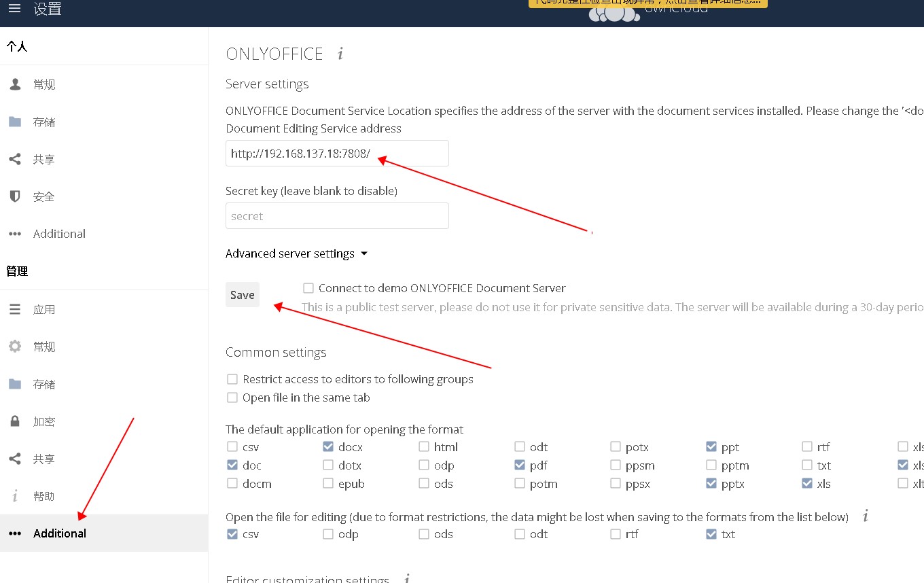Check csv in default application formats

pyautogui.click(x=232, y=447)
